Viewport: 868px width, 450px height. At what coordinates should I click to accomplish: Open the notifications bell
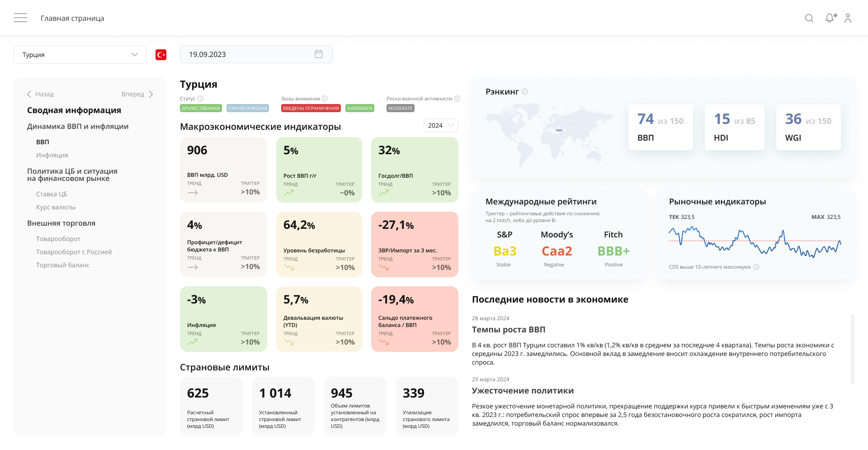[x=830, y=18]
